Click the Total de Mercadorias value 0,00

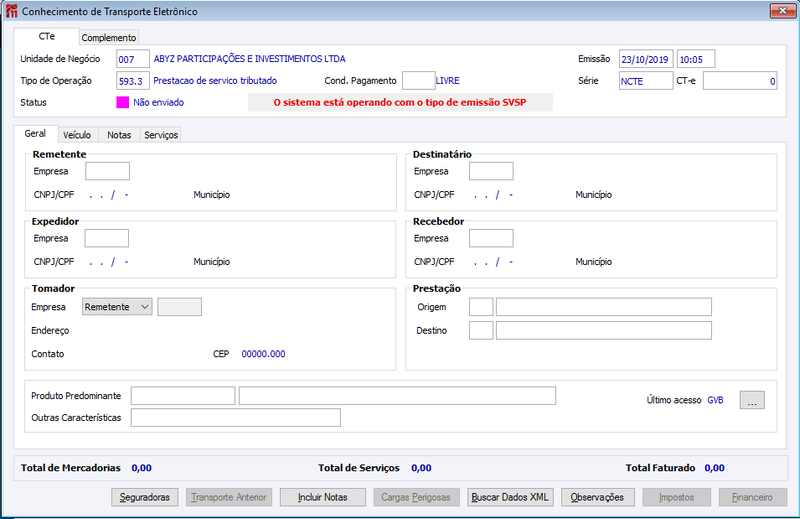[141, 468]
